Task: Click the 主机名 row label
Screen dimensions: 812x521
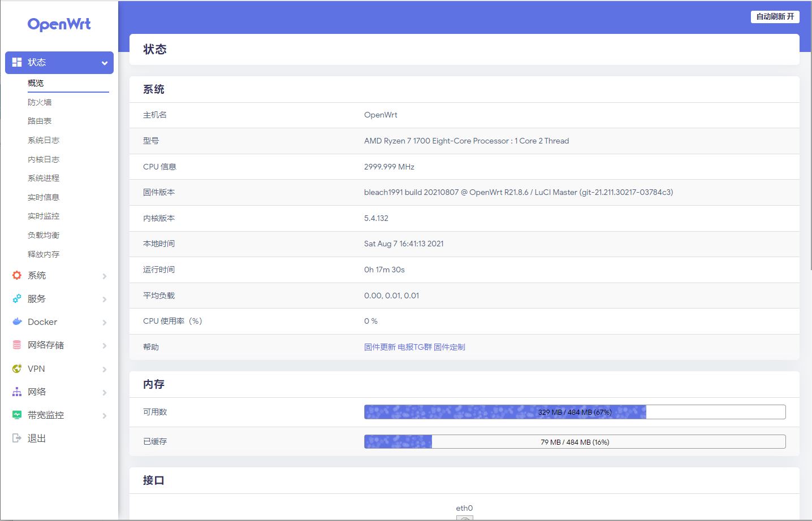Action: pyautogui.click(x=155, y=115)
